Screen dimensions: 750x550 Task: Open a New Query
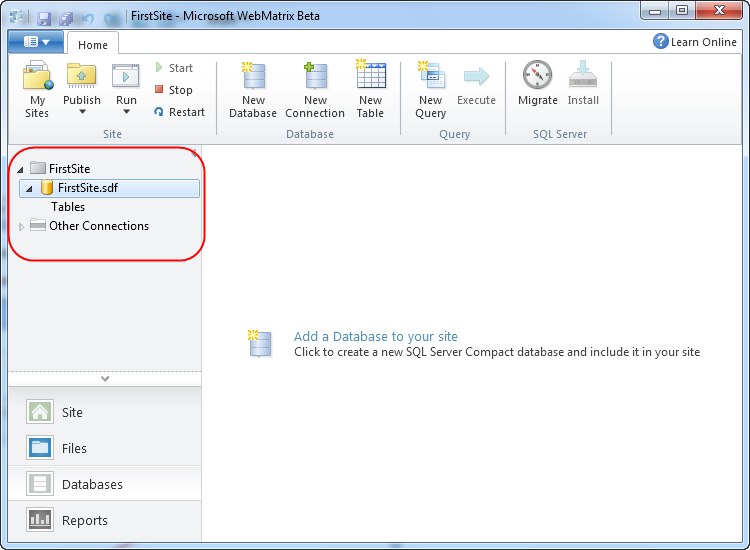(430, 89)
